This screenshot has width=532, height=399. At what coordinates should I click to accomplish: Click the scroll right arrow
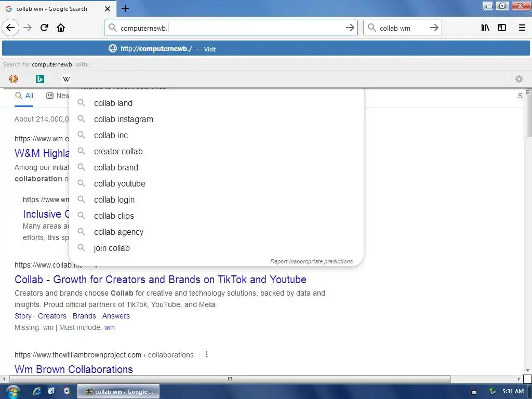point(519,379)
